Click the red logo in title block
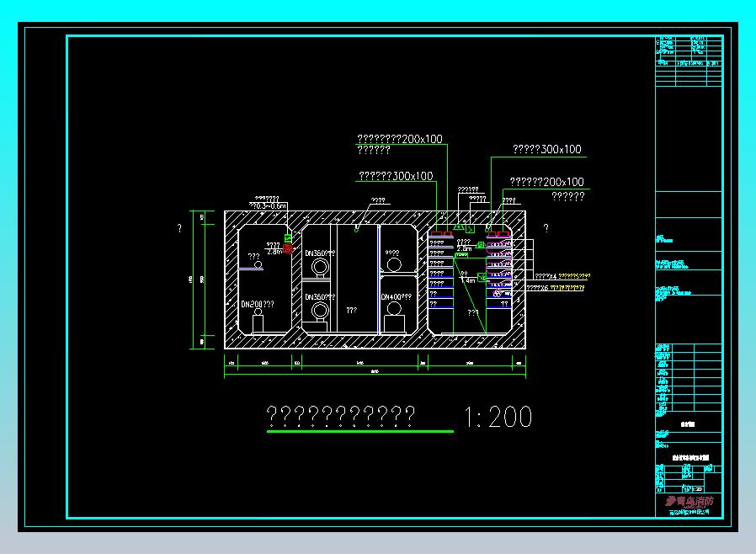 tap(689, 502)
